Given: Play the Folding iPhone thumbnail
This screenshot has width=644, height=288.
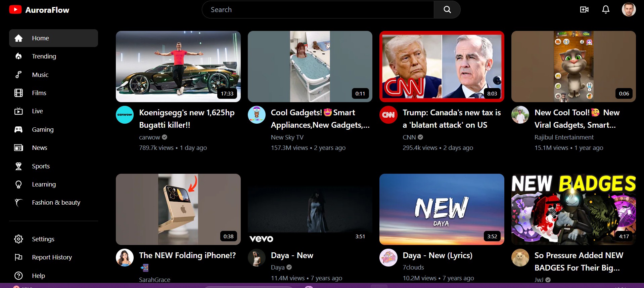Looking at the screenshot, I should coord(178,209).
